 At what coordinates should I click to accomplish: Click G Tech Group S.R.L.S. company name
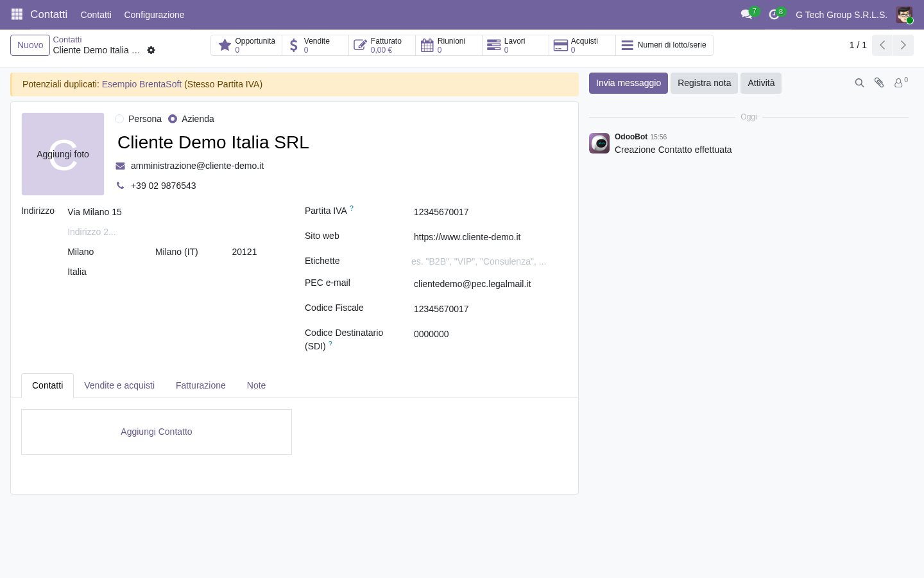841,15
